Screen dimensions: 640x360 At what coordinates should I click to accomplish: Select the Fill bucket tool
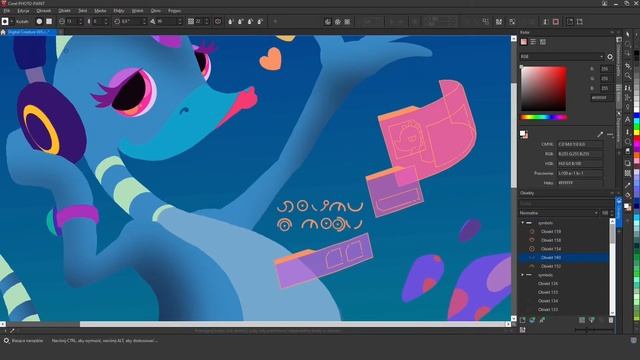click(x=628, y=196)
